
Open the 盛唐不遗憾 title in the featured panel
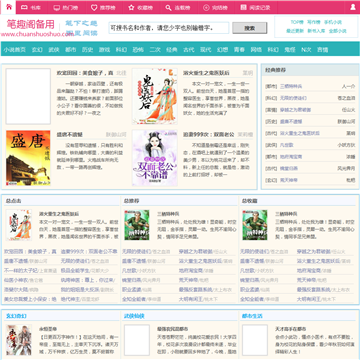[x=70, y=135]
